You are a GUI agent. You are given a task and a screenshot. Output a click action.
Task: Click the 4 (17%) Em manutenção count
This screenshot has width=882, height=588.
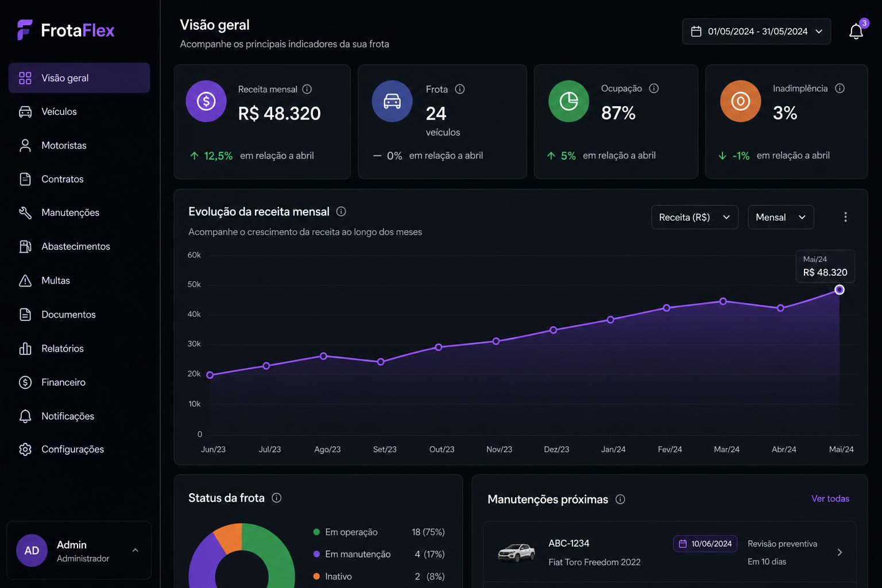430,554
